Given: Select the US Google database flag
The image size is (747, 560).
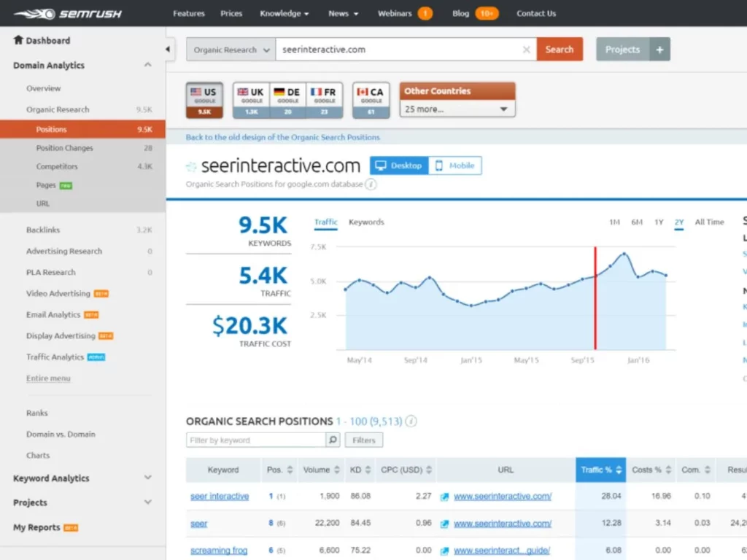Looking at the screenshot, I should 204,100.
